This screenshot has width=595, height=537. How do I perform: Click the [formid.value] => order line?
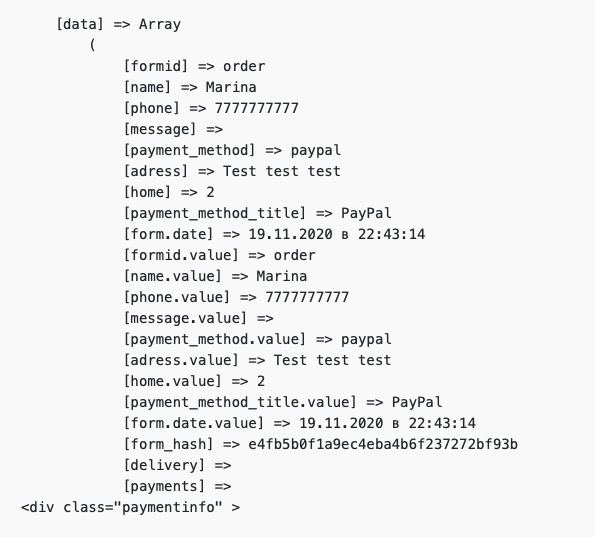[219, 255]
